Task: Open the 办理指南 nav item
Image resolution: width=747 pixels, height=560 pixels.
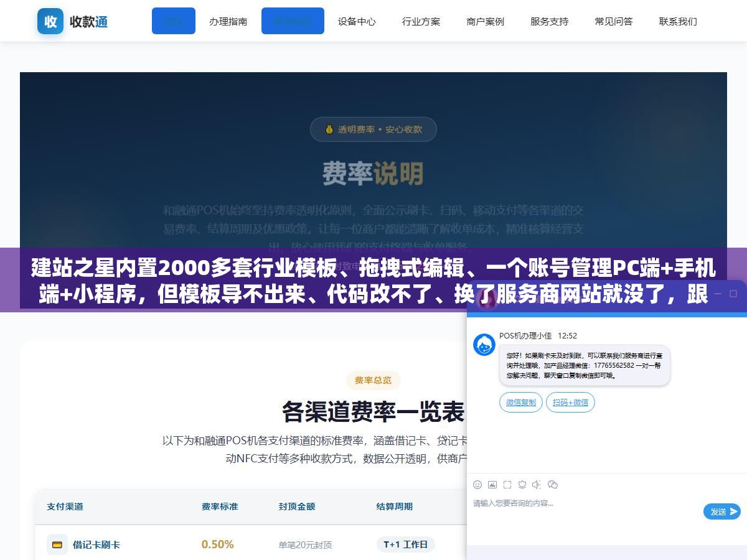Action: [228, 21]
